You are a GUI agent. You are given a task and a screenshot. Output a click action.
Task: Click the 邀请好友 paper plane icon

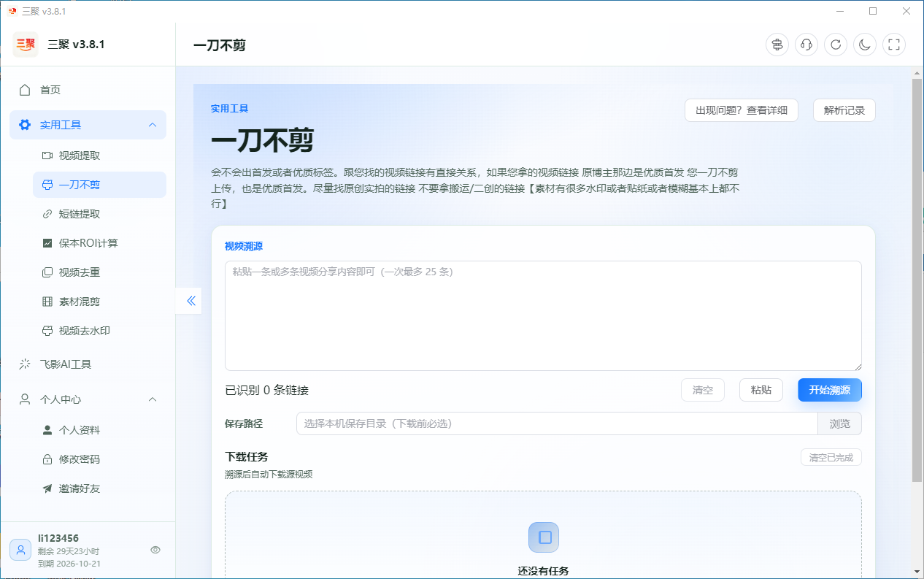[x=47, y=488]
